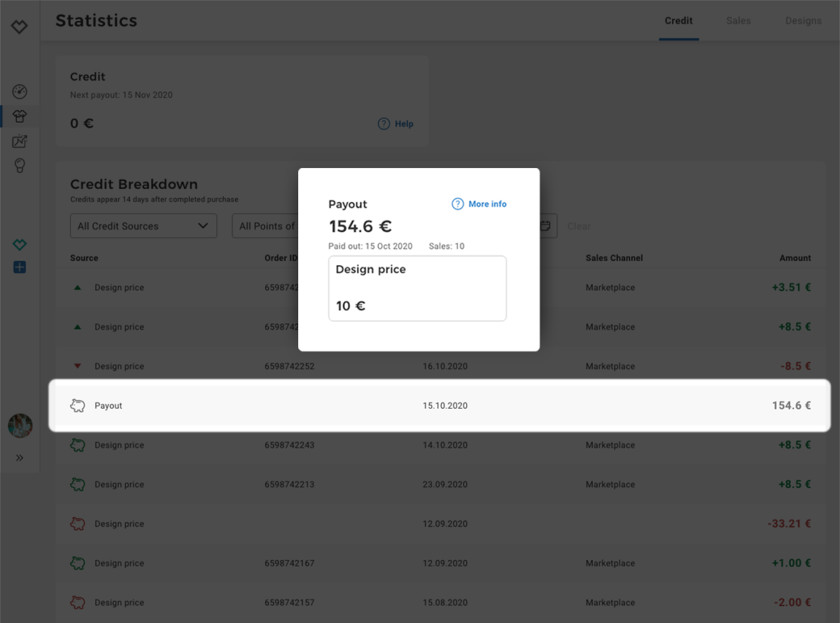
Task: Open the user profile avatar
Action: [x=20, y=426]
